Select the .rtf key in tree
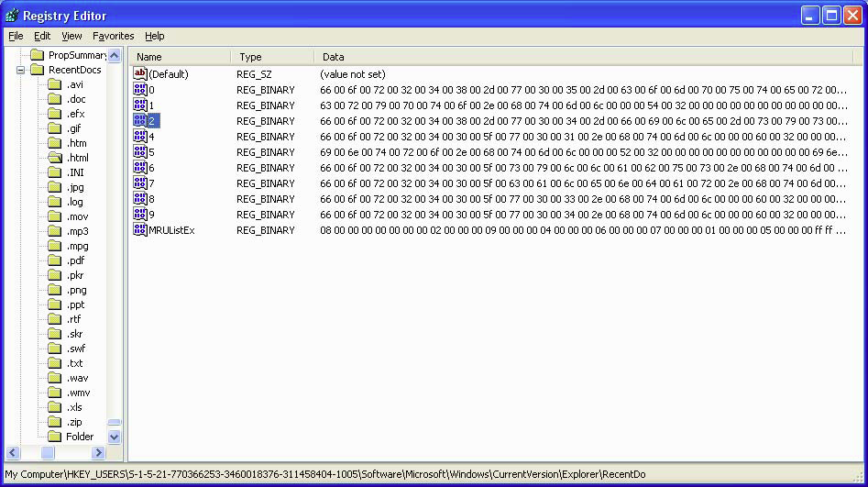 (73, 319)
